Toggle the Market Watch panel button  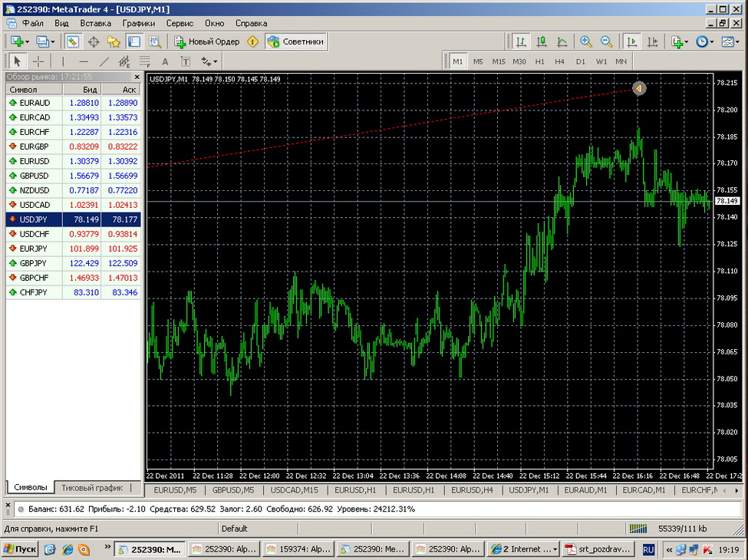coord(73,41)
